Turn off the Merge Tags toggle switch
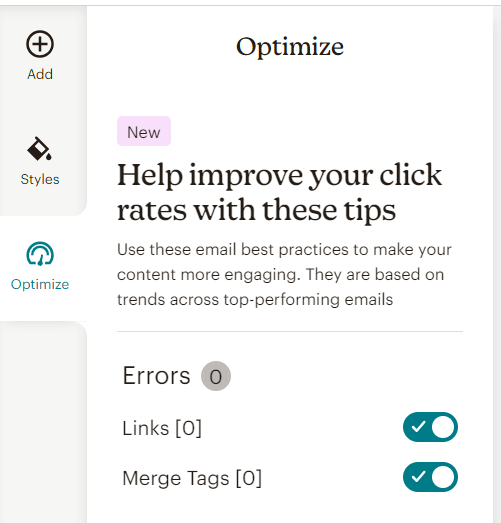501x523 pixels. pyautogui.click(x=430, y=477)
